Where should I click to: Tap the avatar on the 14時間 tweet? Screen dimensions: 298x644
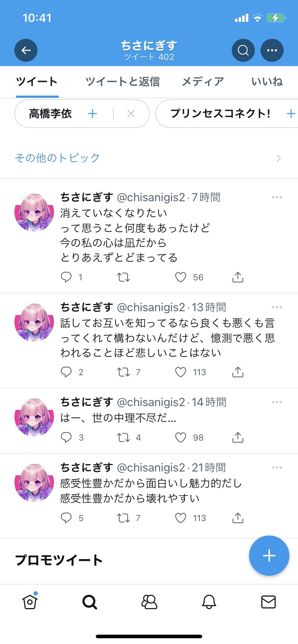pos(34,417)
